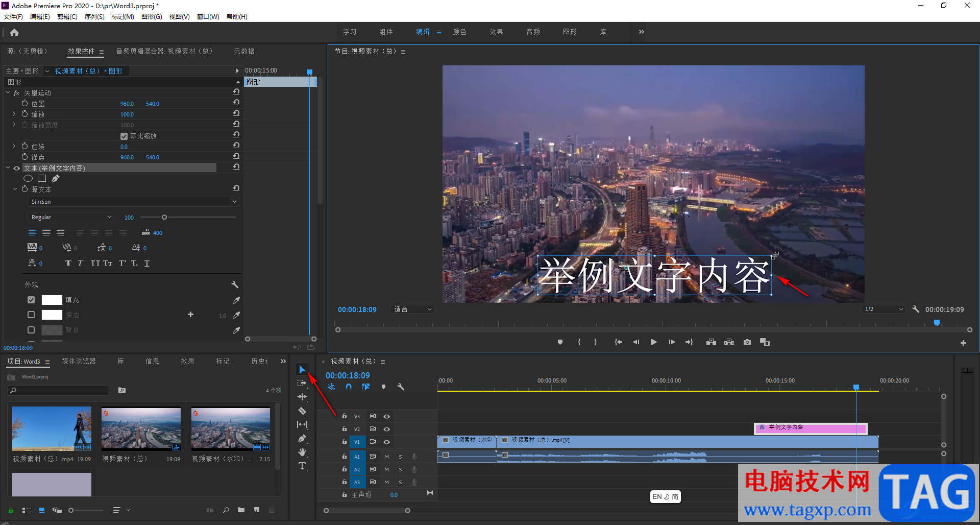The width and height of the screenshot is (980, 525).
Task: Export frame with camera icon
Action: (747, 342)
